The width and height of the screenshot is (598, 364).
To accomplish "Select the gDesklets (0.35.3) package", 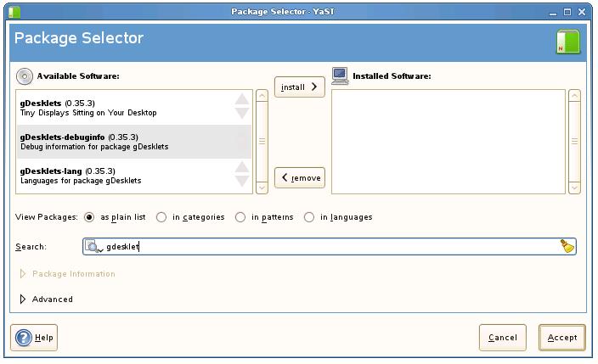I will tap(134, 108).
